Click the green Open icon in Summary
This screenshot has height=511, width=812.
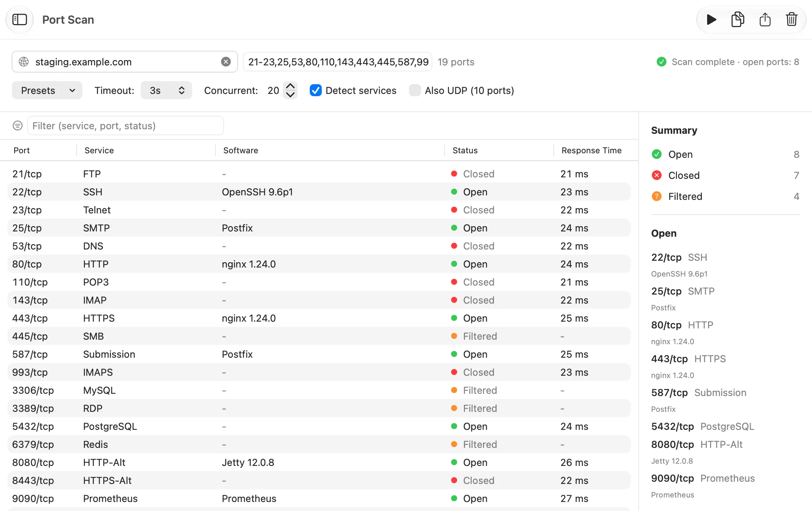click(x=657, y=154)
